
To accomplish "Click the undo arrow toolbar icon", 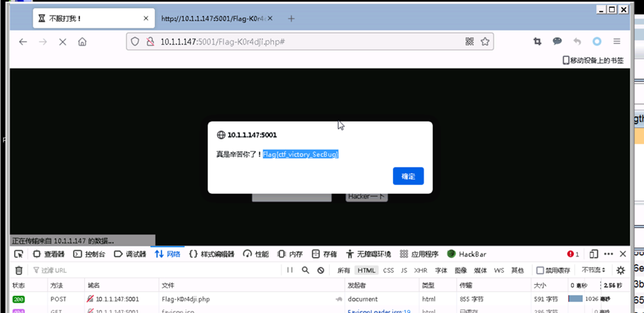I will tap(577, 41).
